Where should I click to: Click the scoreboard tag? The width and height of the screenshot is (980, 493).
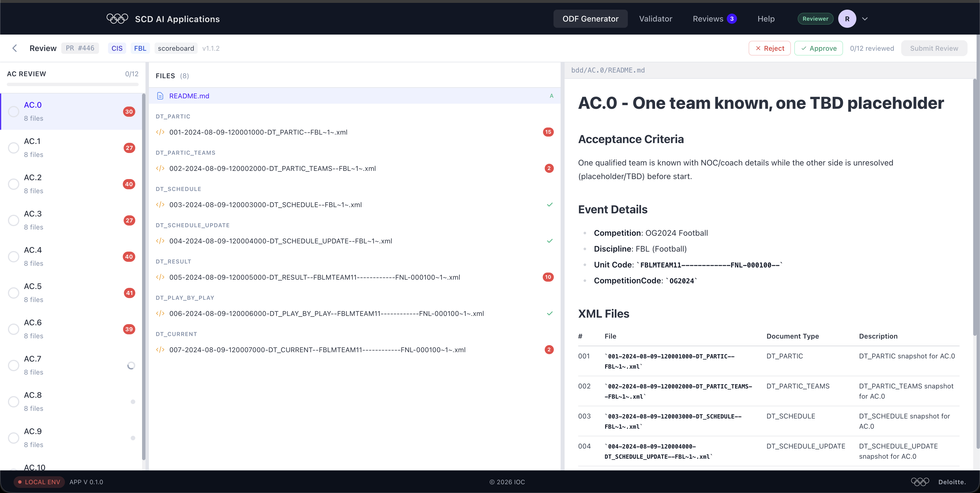tap(176, 48)
